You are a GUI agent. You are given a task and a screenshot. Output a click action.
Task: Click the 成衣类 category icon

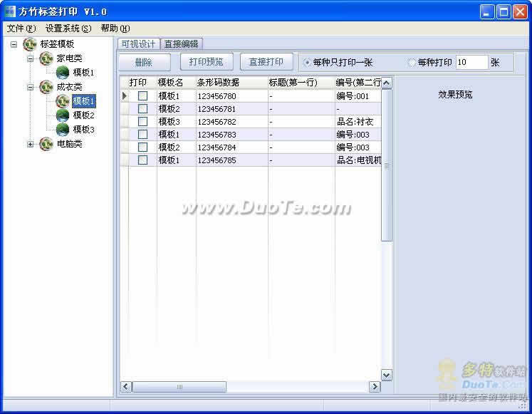point(46,87)
